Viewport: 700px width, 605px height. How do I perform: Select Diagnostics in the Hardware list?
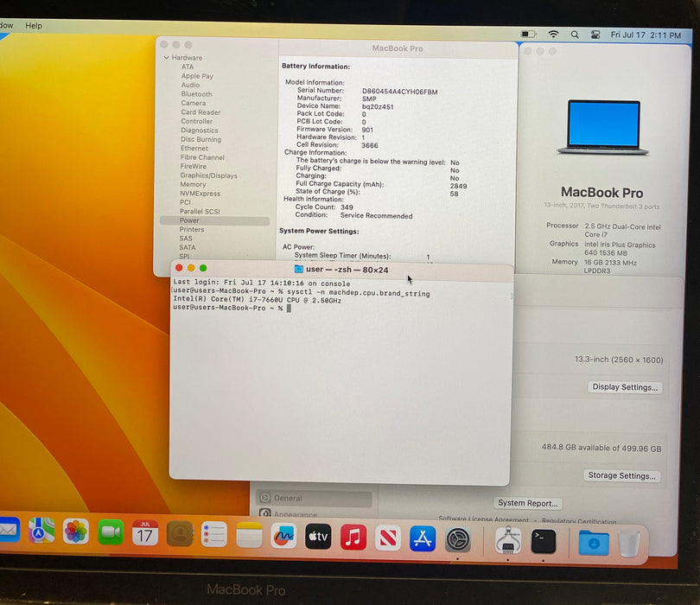[200, 131]
